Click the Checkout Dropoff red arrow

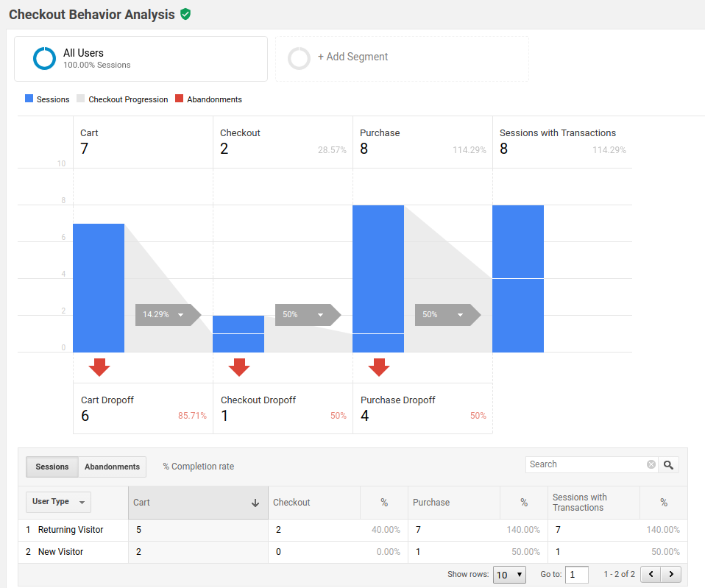point(239,365)
